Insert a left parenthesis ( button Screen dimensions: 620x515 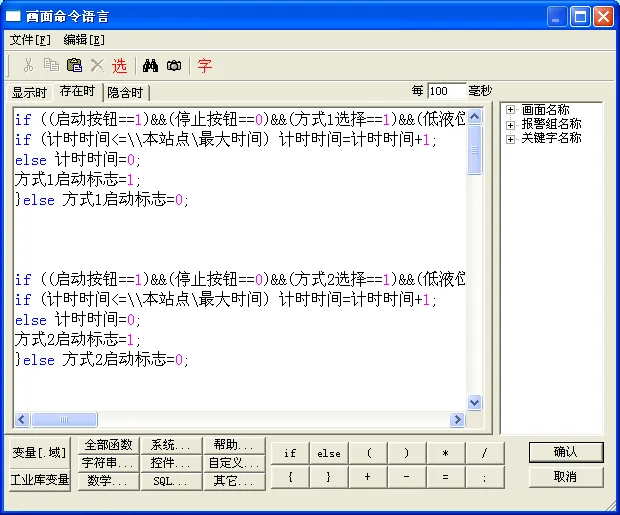click(368, 453)
